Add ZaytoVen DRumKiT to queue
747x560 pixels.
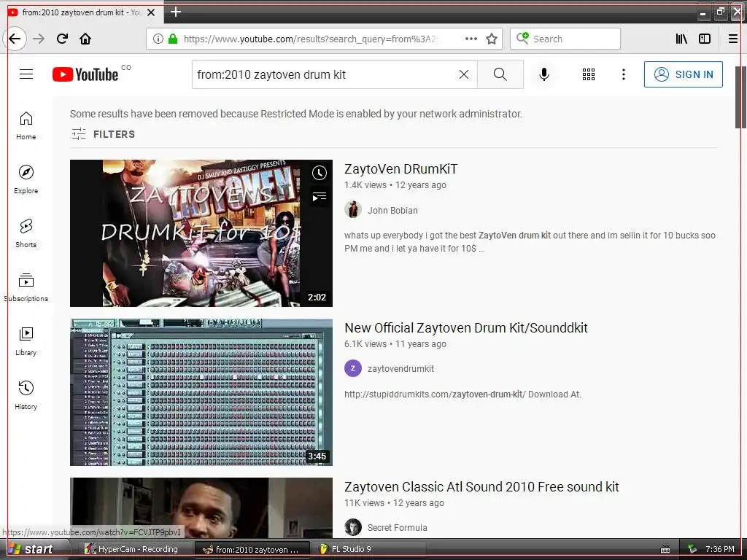320,196
